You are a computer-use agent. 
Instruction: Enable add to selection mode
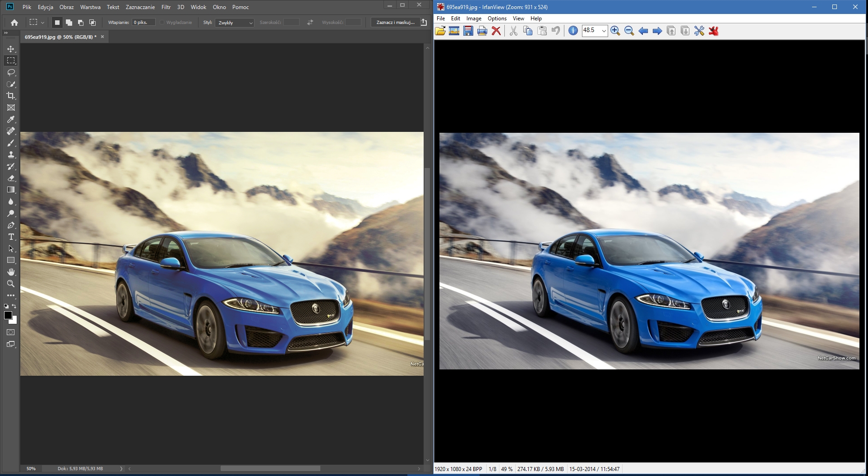click(69, 23)
